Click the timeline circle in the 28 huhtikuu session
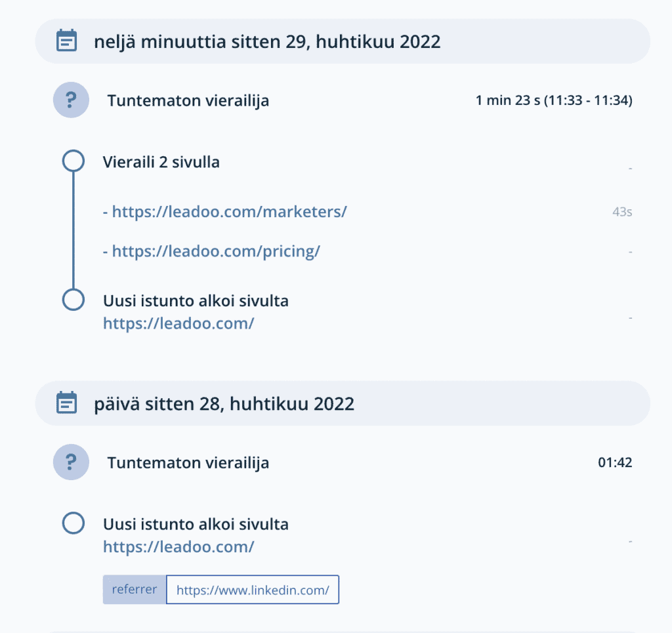The height and width of the screenshot is (633, 672). click(73, 523)
